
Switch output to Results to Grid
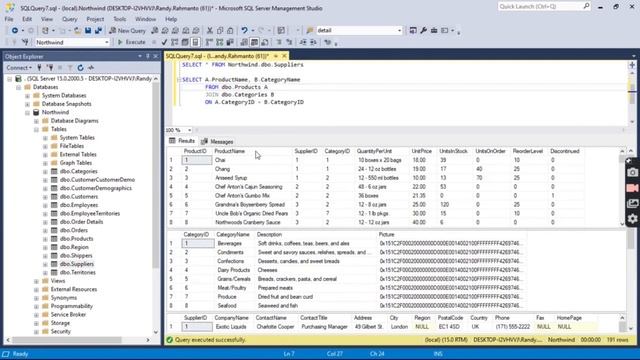click(254, 42)
